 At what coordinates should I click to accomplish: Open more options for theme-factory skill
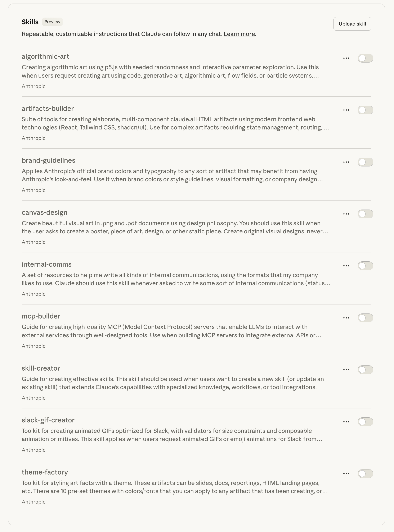point(346,474)
